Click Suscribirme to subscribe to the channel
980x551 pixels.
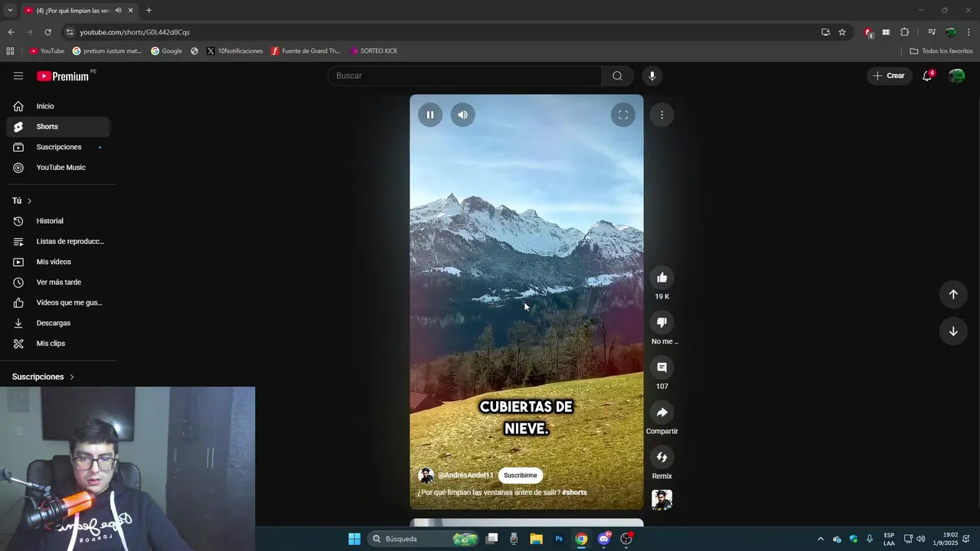click(x=521, y=475)
